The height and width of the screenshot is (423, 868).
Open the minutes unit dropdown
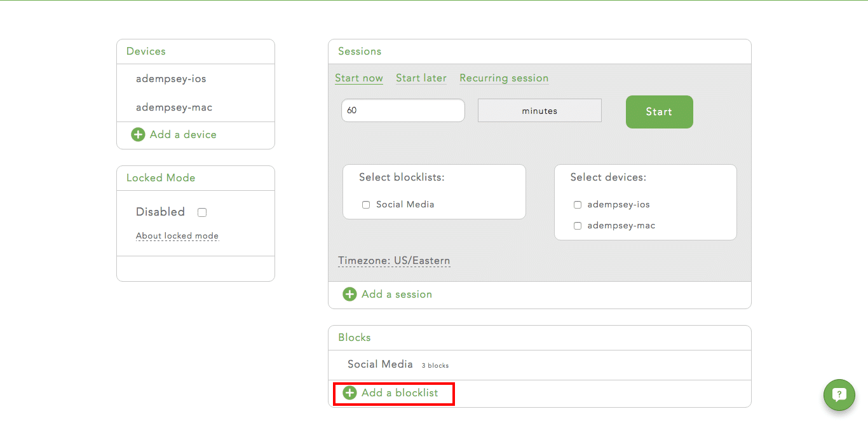(539, 111)
